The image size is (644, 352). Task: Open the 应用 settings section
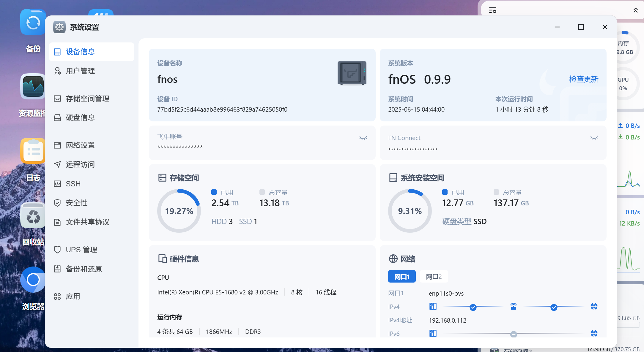coord(92,296)
